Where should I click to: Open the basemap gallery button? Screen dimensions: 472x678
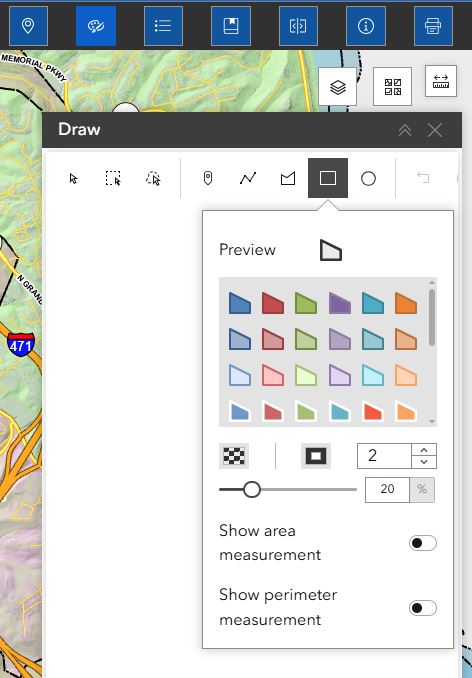[x=392, y=86]
